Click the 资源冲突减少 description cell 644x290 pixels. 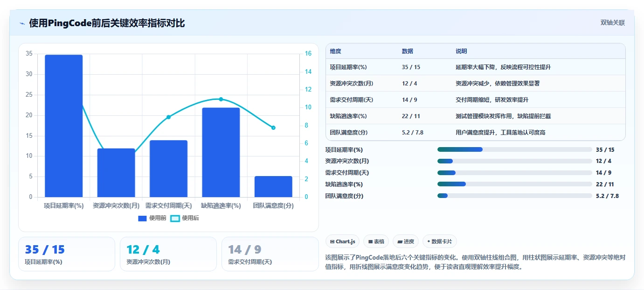tap(498, 84)
